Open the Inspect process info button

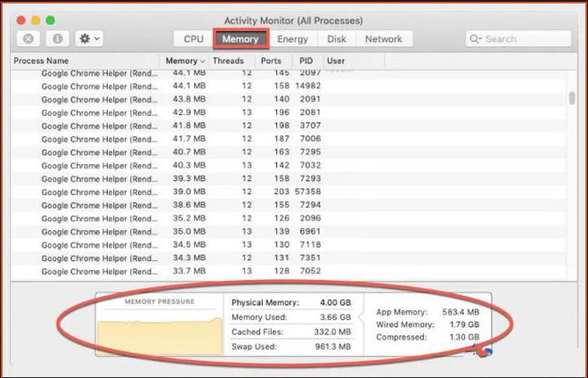tap(57, 38)
